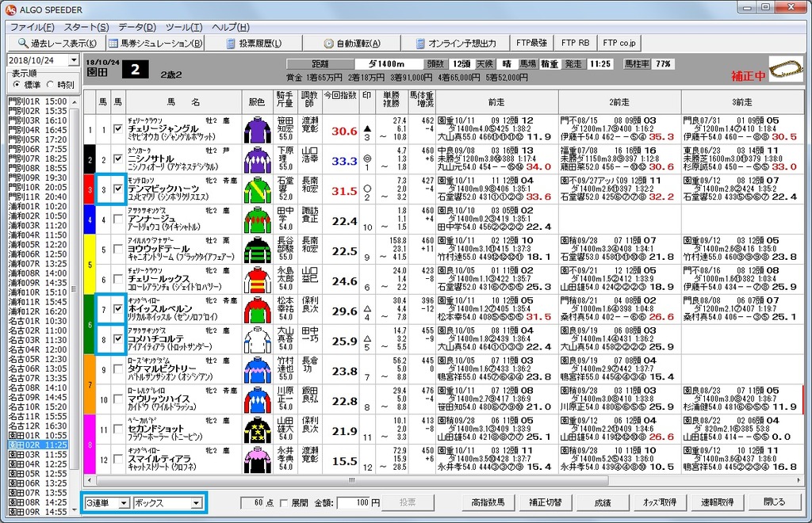Click the 点 count field showing 60

tap(254, 503)
